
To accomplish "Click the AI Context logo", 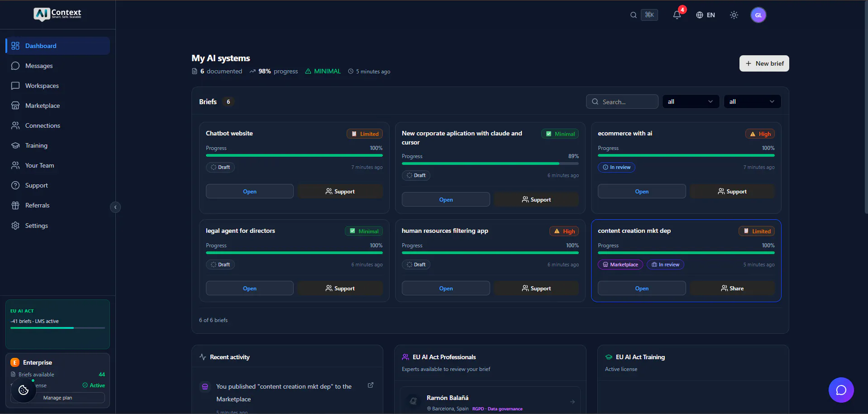I will click(x=57, y=14).
